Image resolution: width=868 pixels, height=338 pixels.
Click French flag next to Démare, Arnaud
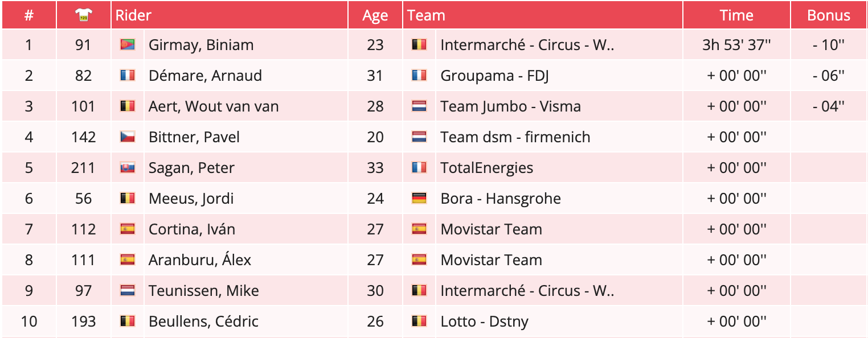pos(127,75)
